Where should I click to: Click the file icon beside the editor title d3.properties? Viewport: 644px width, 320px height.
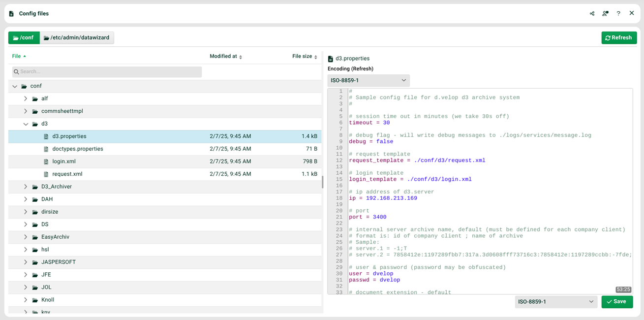click(x=331, y=59)
